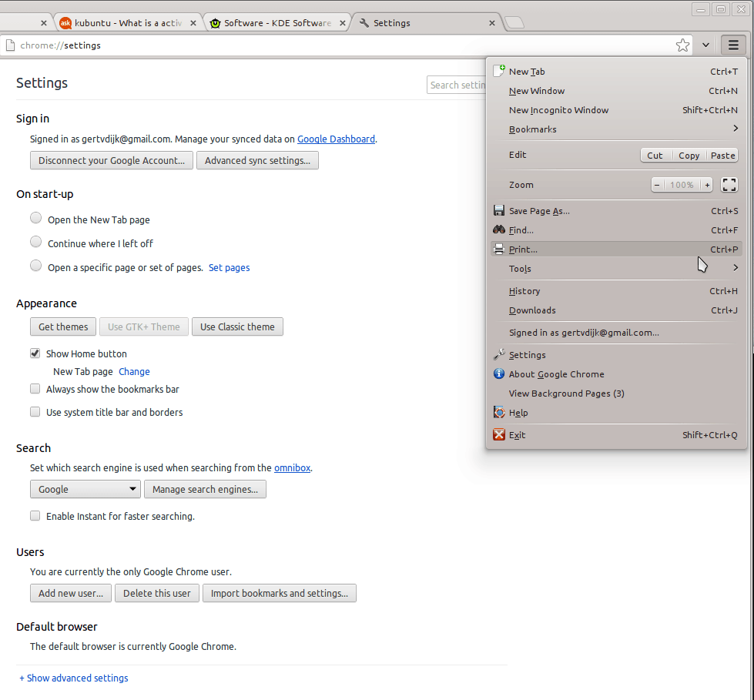Open Advanced sync settings
Viewport: 754px width, 700px height.
tap(257, 161)
